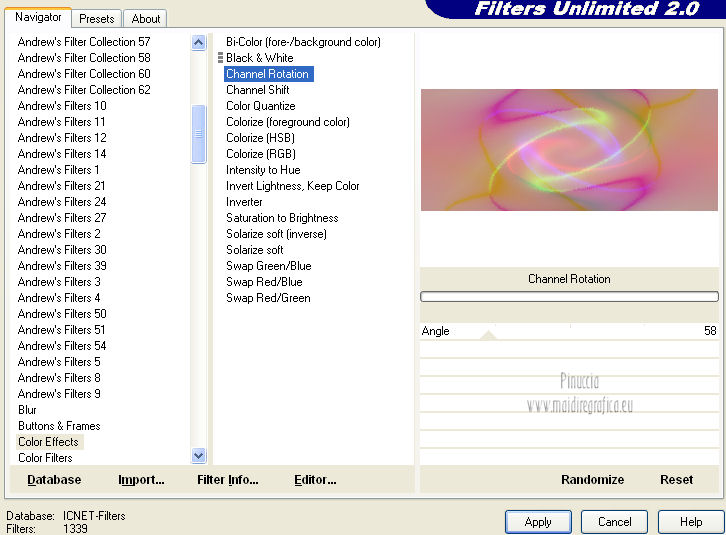Image resolution: width=726 pixels, height=535 pixels.
Task: Select Andrew's Filters 10 category
Action: pyautogui.click(x=62, y=106)
